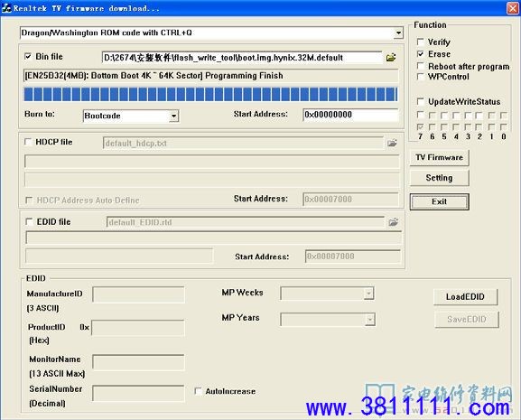Click the ProductID hex input field
Image resolution: width=521 pixels, height=420 pixels.
[138, 328]
